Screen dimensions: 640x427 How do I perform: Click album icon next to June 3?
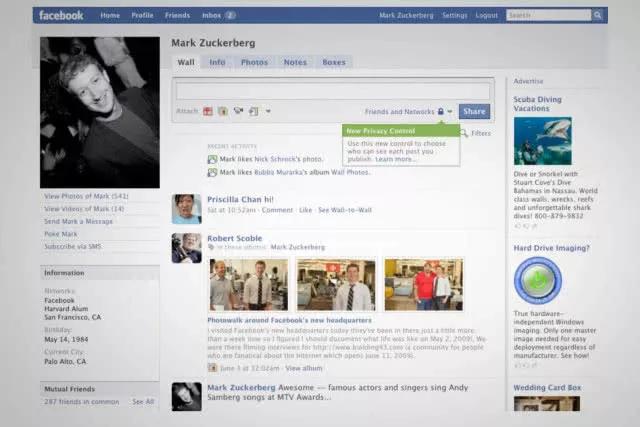click(x=212, y=368)
